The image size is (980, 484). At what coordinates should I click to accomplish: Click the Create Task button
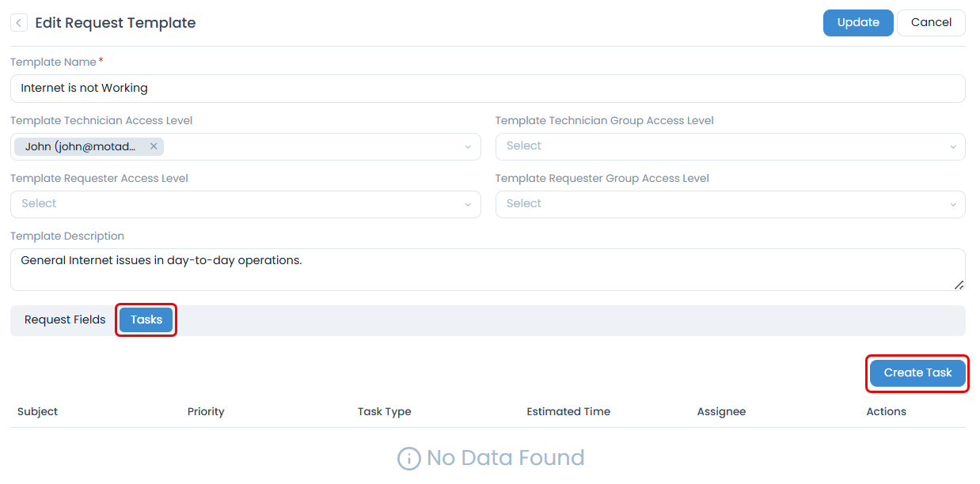[917, 372]
